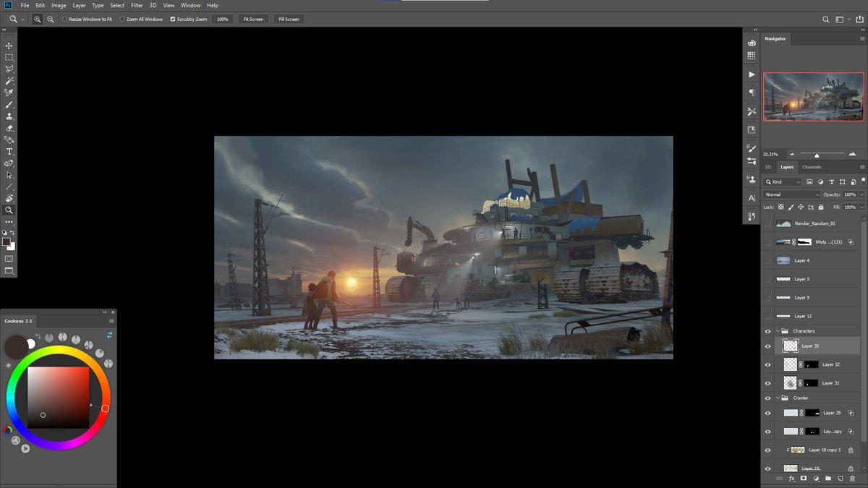Add layer mask at Layers bottom
The width and height of the screenshot is (868, 488).
point(804,479)
